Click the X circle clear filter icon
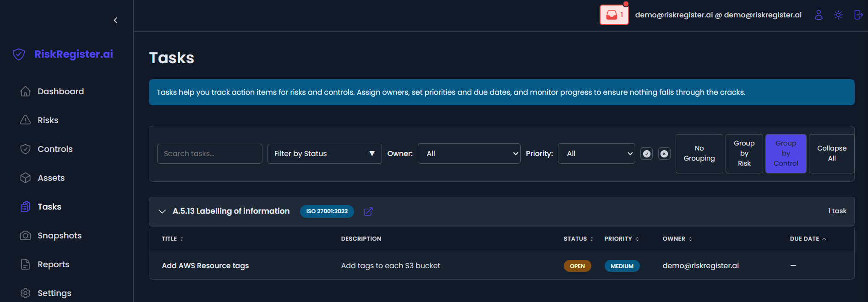 (x=664, y=154)
